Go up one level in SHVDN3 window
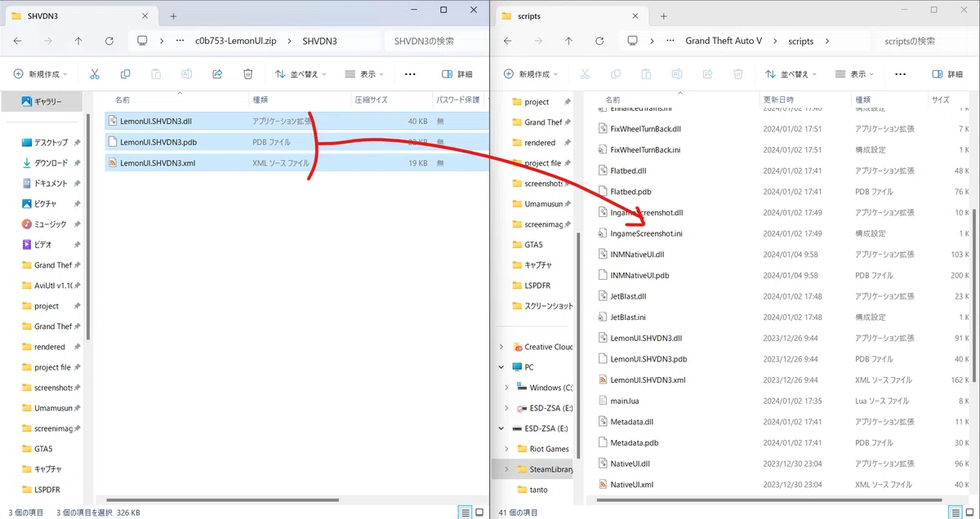Image resolution: width=980 pixels, height=519 pixels. click(78, 41)
